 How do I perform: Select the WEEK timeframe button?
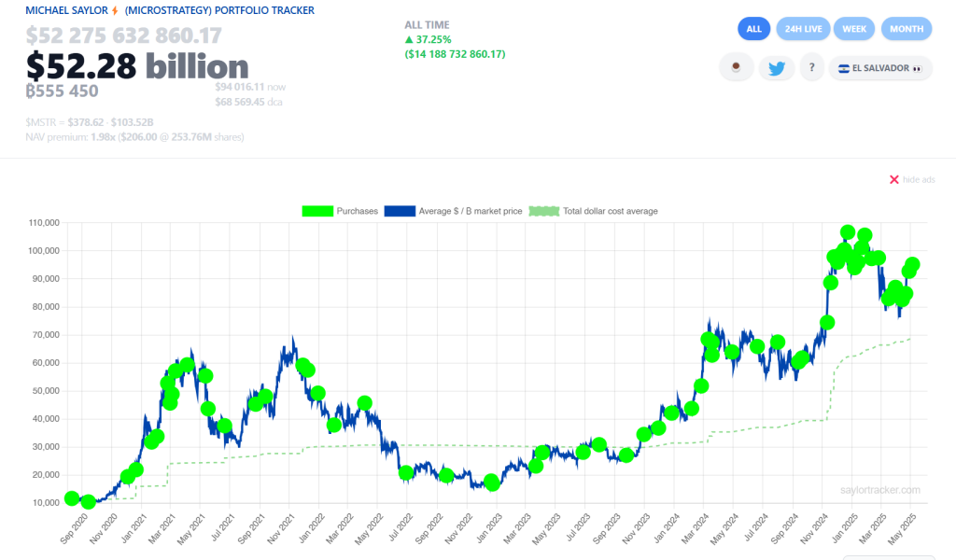854,28
